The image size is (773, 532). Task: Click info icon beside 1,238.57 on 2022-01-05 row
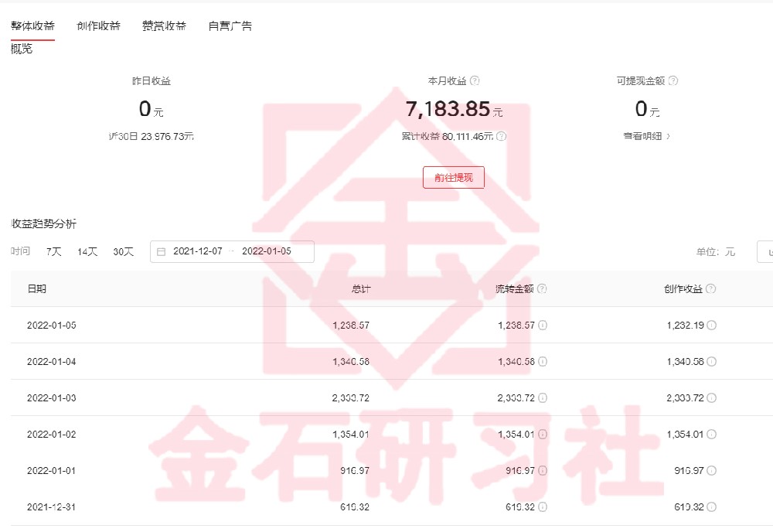pyautogui.click(x=543, y=326)
